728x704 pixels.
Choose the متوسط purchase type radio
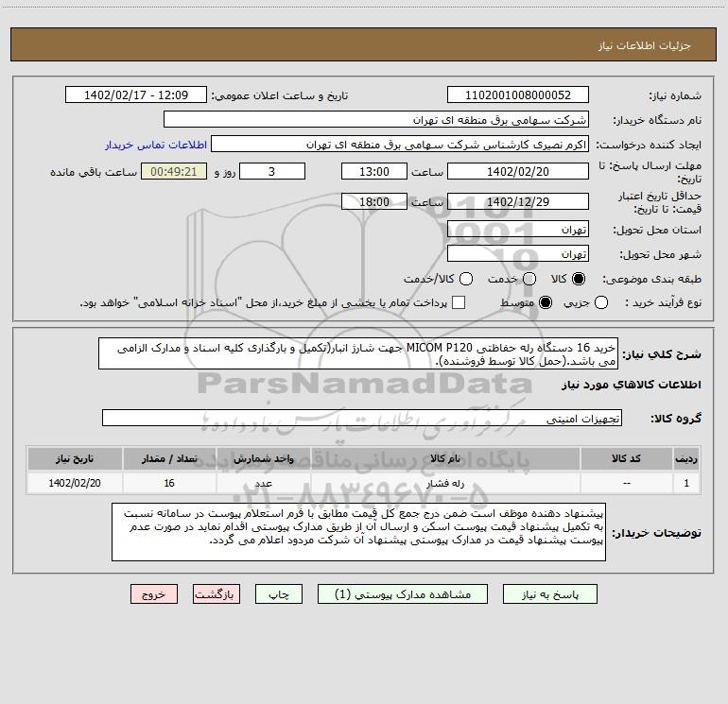click(x=546, y=302)
